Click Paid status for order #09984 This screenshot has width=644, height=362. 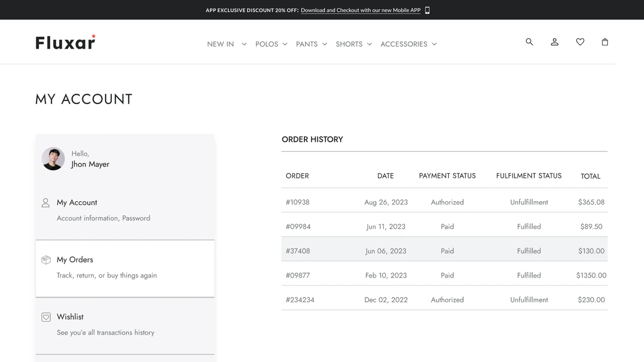[447, 227]
